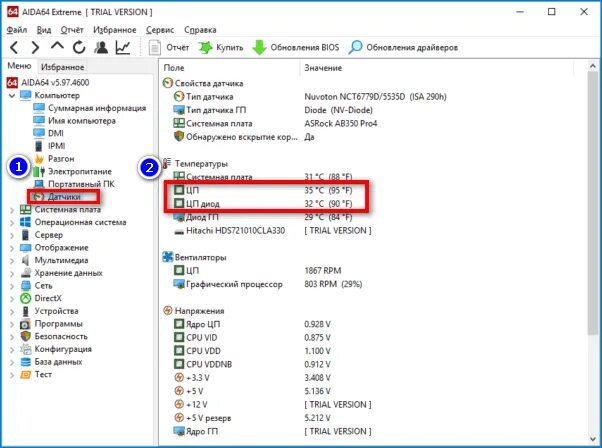Open the Избранное menu in the menu bar

coord(114,30)
